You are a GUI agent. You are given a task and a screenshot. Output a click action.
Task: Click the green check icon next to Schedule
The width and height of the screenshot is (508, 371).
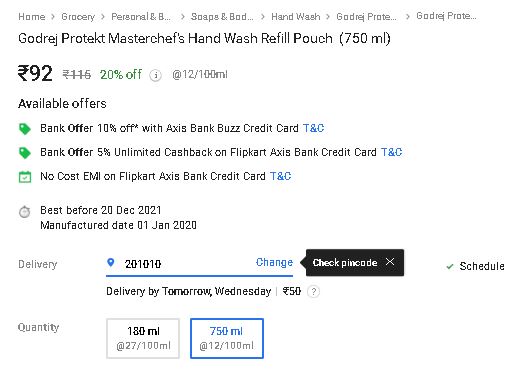tap(450, 266)
